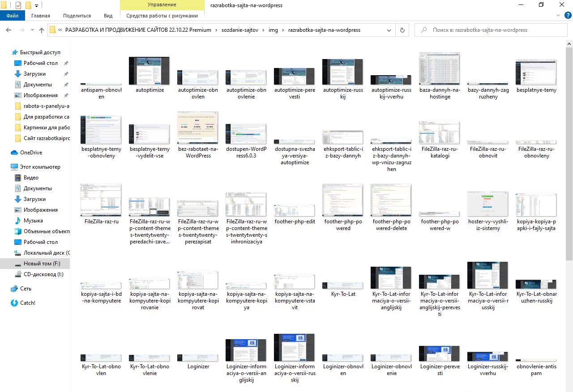The height and width of the screenshot is (392, 573).
Task: Open the Catch! item in sidebar
Action: click(x=27, y=303)
